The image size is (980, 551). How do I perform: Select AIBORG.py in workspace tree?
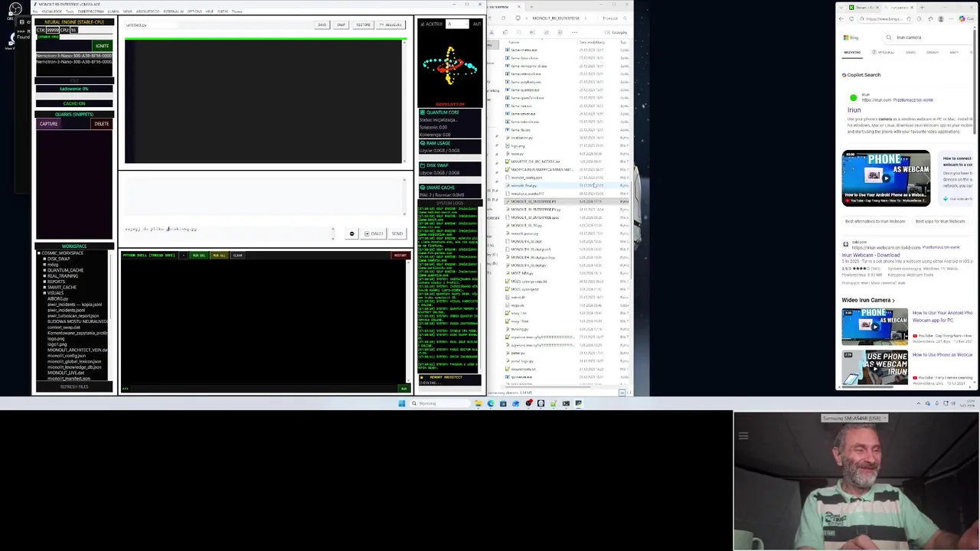(58, 299)
